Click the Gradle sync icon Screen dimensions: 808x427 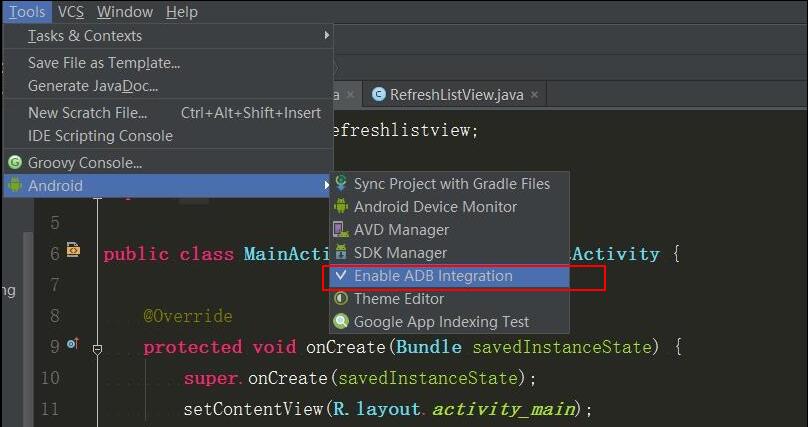[341, 183]
